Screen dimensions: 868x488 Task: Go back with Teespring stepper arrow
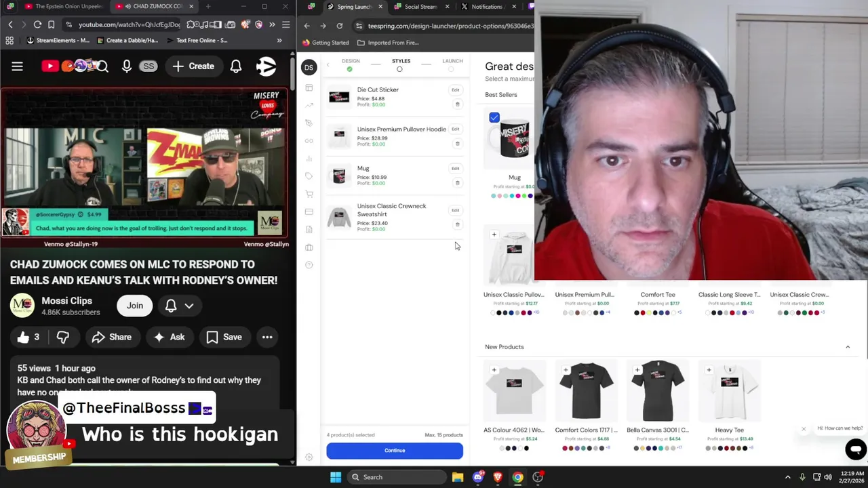tap(328, 65)
